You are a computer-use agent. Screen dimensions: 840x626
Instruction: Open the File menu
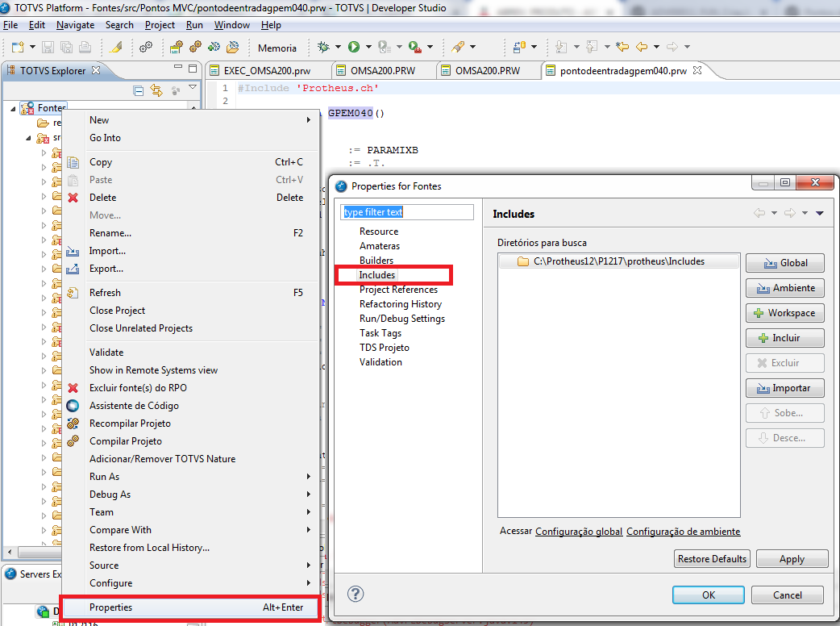[x=10, y=25]
